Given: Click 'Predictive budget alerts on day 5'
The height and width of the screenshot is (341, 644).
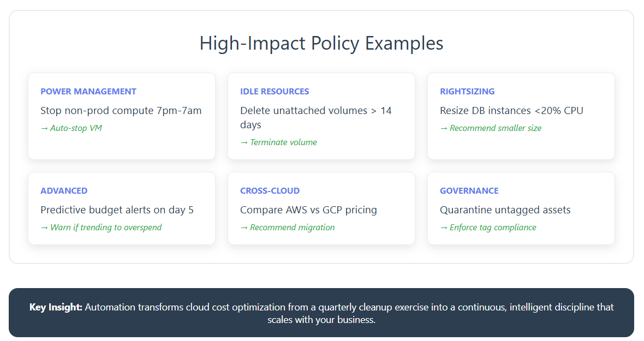Looking at the screenshot, I should click(x=117, y=210).
